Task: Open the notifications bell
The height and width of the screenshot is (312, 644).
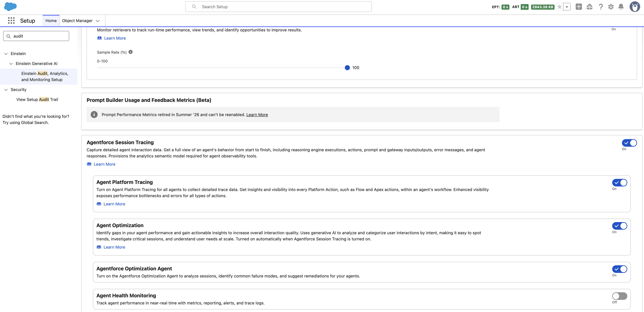Action: coord(621,7)
